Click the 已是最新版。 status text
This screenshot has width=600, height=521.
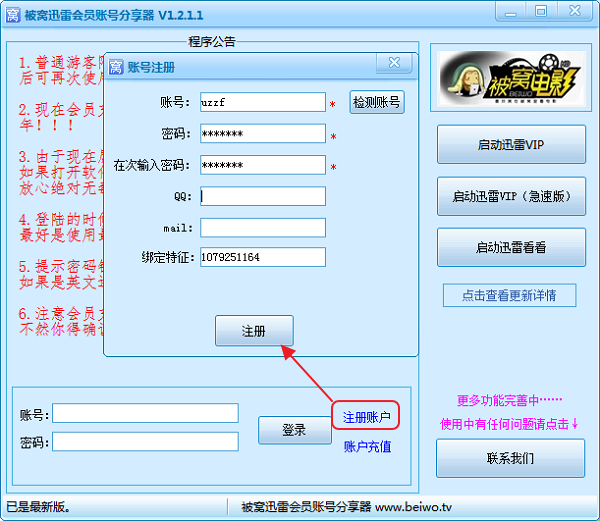[38, 507]
